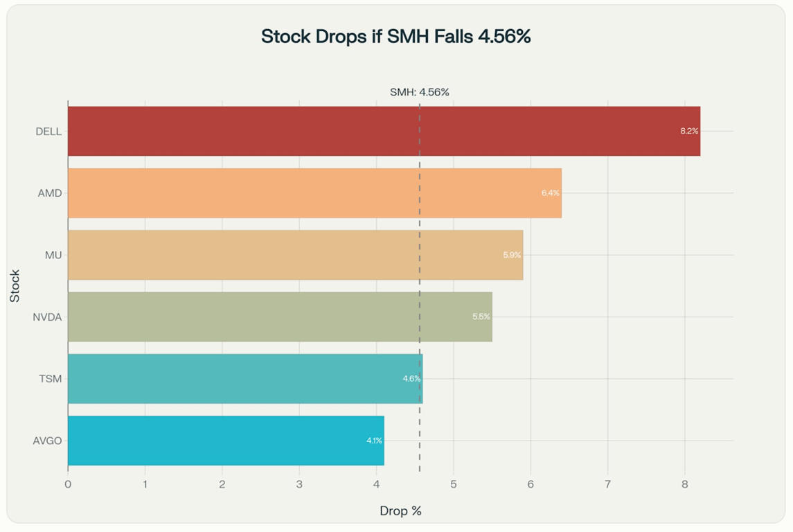This screenshot has width=793, height=532.
Task: Select the x-axis tick labeled 3
Action: (x=299, y=484)
